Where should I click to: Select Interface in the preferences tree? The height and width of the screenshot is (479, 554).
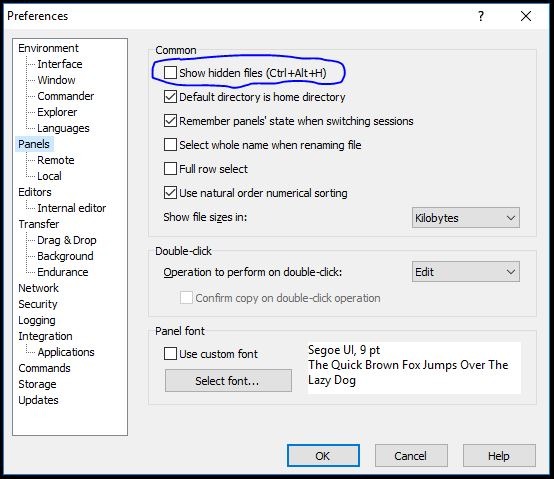click(x=60, y=64)
